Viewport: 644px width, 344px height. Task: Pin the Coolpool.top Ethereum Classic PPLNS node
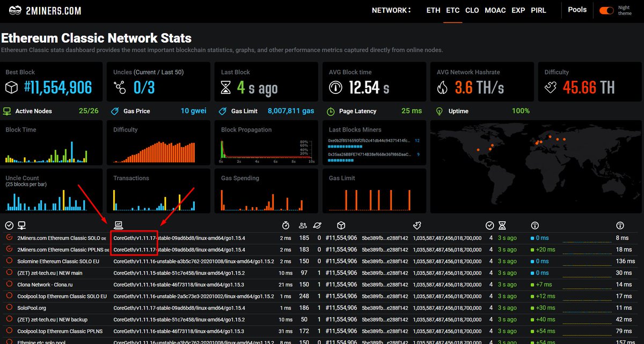(9, 331)
